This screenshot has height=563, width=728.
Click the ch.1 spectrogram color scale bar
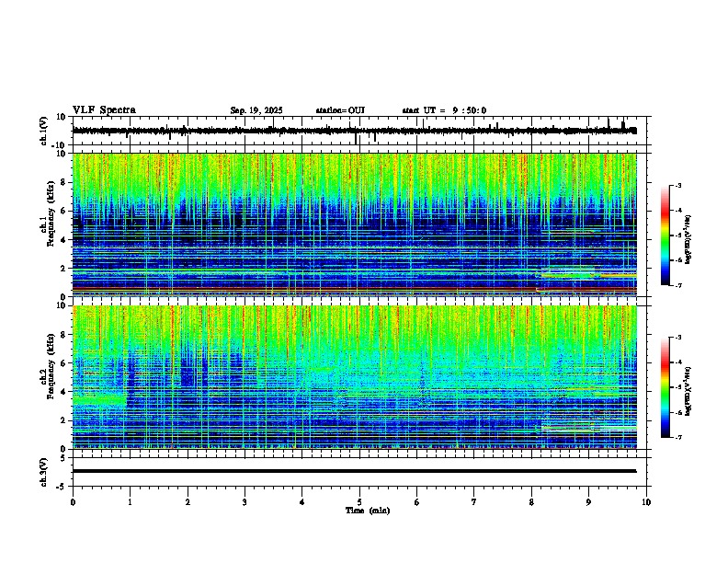(x=665, y=236)
